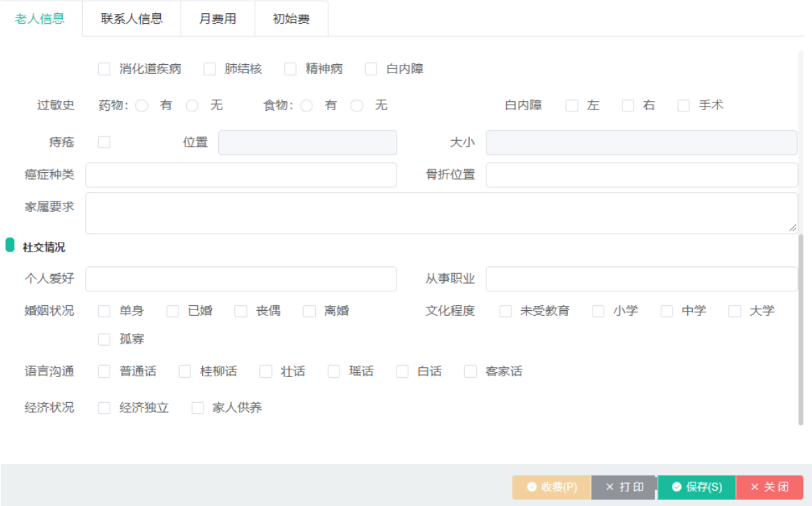Focus the 癌症种类 input field
This screenshot has height=506, width=812.
(241, 175)
